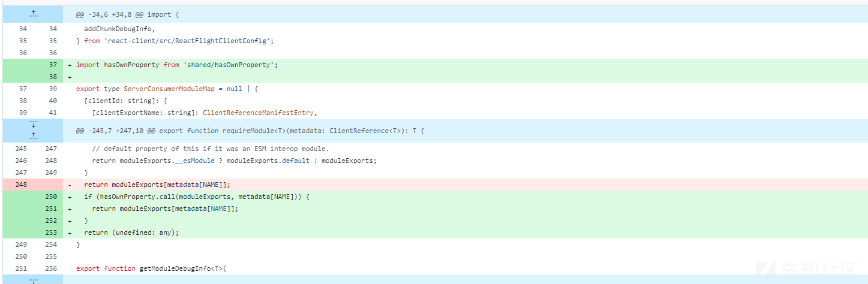
Task: Click the expand-up arrow in middle hunk header
Action: 34,135
